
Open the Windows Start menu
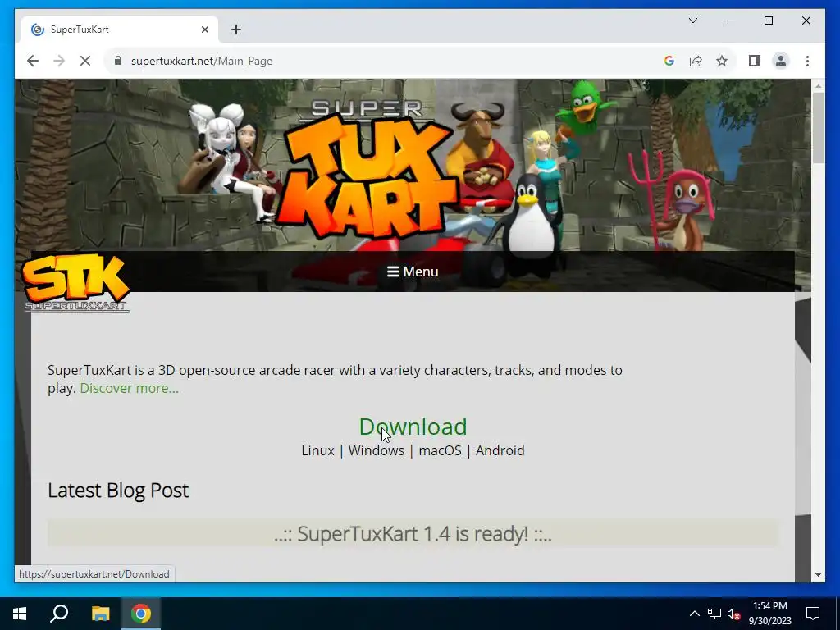[x=20, y=614]
